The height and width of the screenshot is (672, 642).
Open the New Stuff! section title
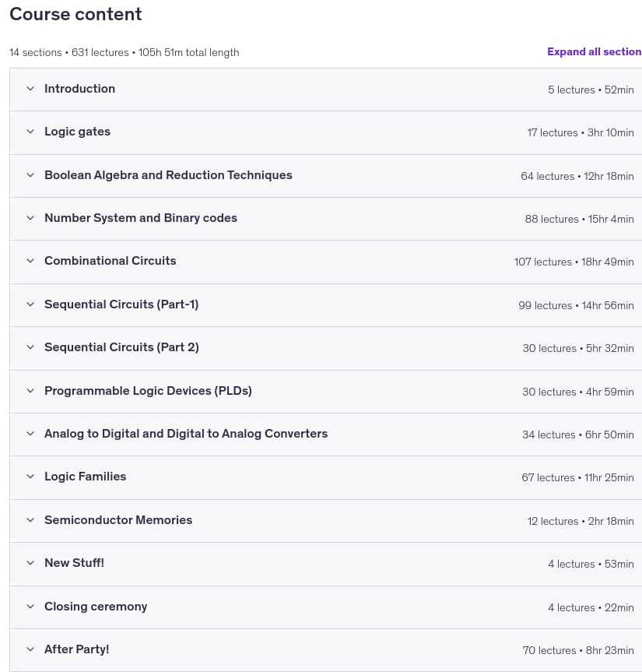click(74, 563)
